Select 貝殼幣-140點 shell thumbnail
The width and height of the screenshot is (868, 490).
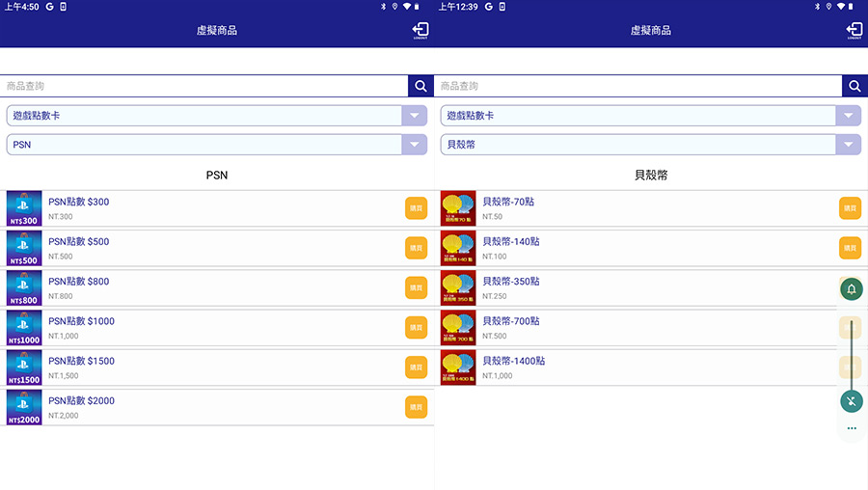pyautogui.click(x=458, y=248)
